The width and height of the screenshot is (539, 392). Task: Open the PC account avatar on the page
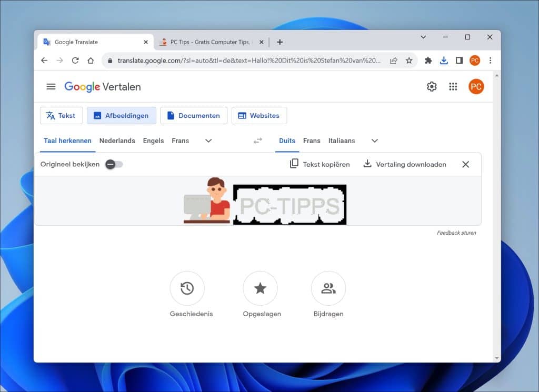(x=476, y=87)
